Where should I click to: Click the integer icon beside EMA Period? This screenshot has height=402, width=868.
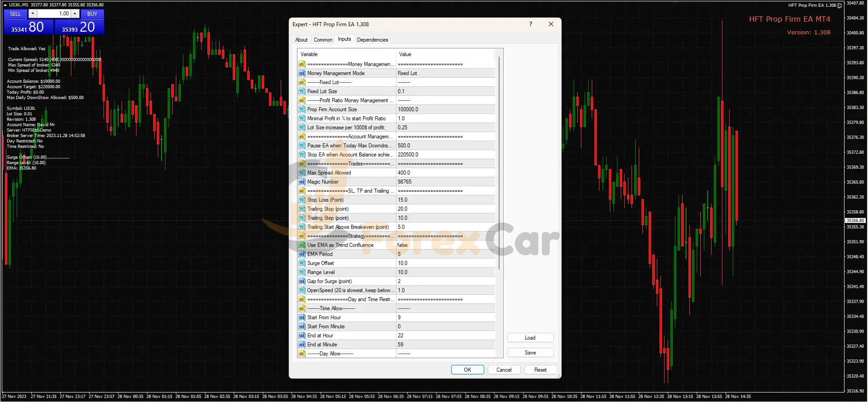tap(302, 254)
